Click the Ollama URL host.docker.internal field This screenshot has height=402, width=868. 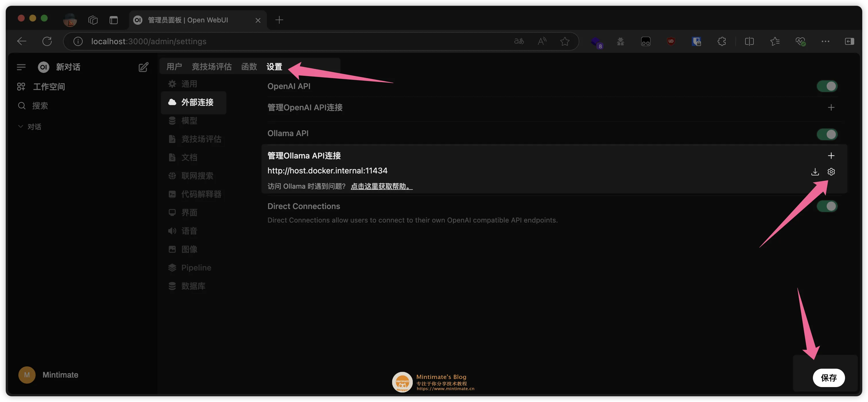(327, 171)
